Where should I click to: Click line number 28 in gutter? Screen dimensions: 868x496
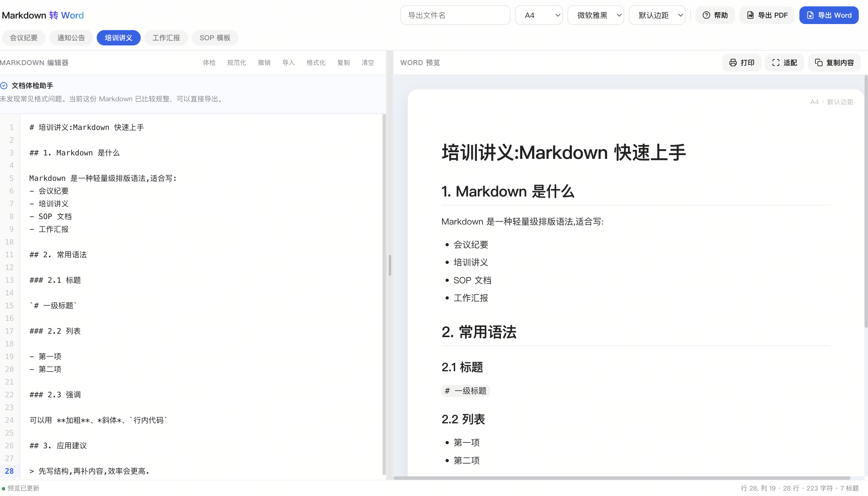pyautogui.click(x=9, y=471)
